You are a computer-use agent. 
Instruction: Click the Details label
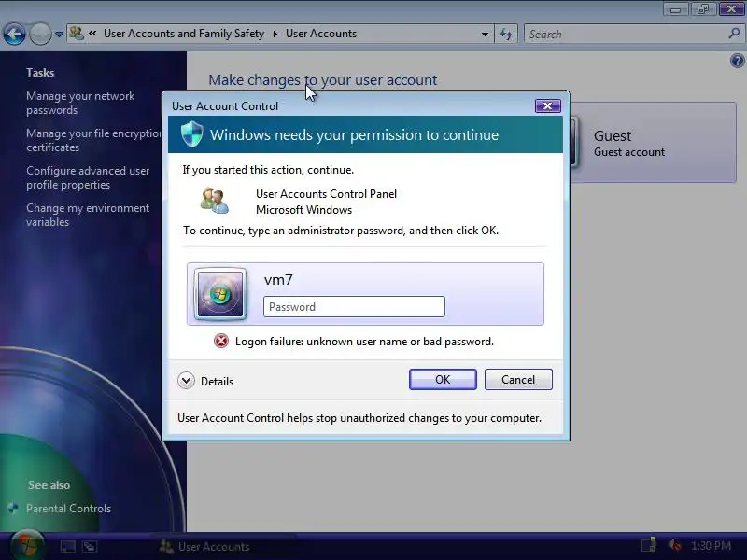tap(218, 382)
